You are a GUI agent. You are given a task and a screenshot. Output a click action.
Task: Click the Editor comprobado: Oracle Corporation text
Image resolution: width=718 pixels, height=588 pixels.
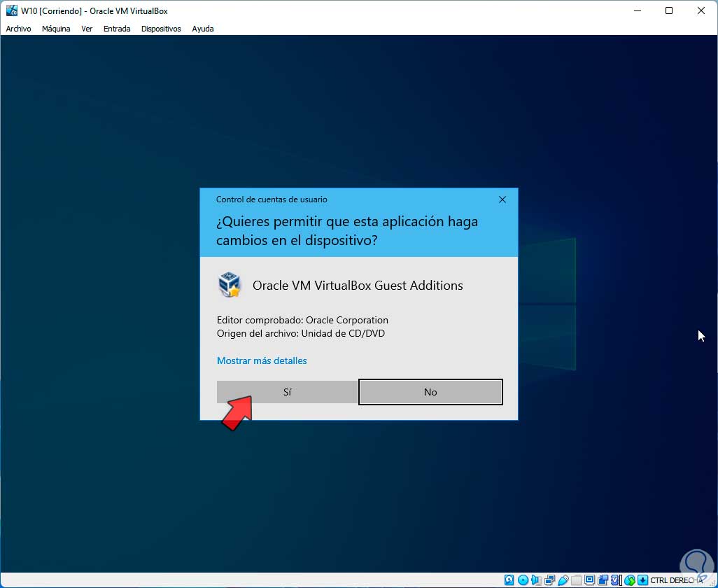pyautogui.click(x=302, y=320)
